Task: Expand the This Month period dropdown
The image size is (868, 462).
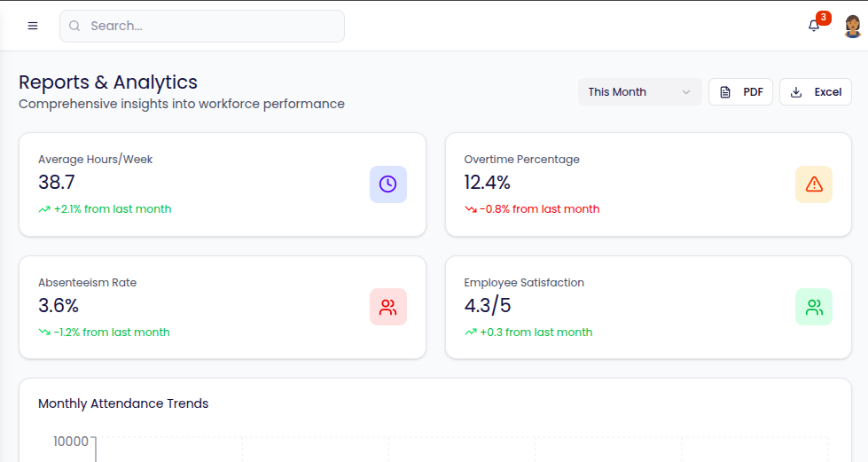Action: click(x=638, y=92)
